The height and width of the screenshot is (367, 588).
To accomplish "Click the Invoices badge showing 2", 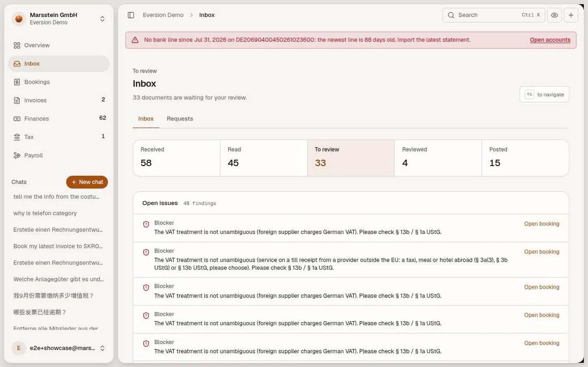I will click(103, 100).
